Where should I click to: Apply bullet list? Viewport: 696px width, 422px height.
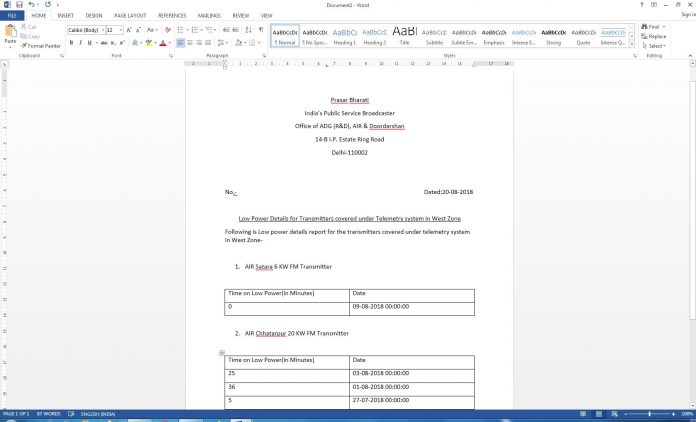180,30
